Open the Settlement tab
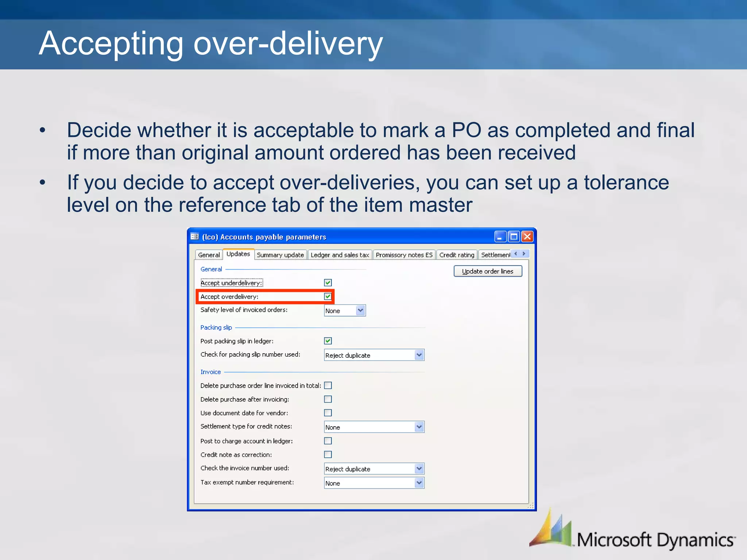747x560 pixels. (495, 255)
